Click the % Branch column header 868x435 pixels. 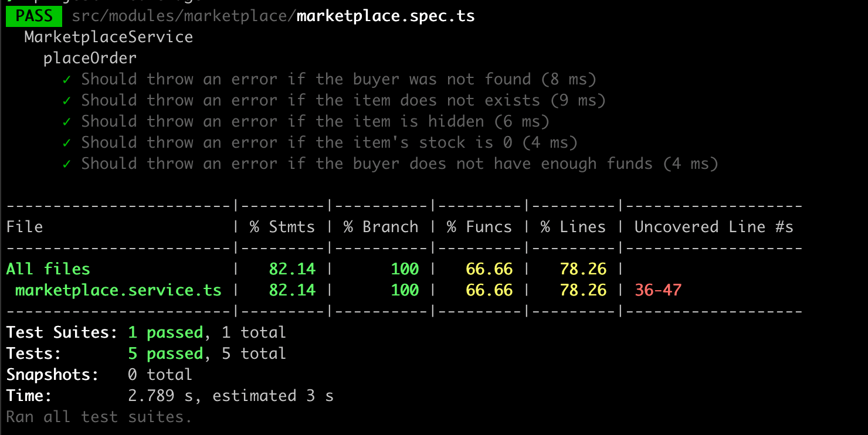point(381,227)
